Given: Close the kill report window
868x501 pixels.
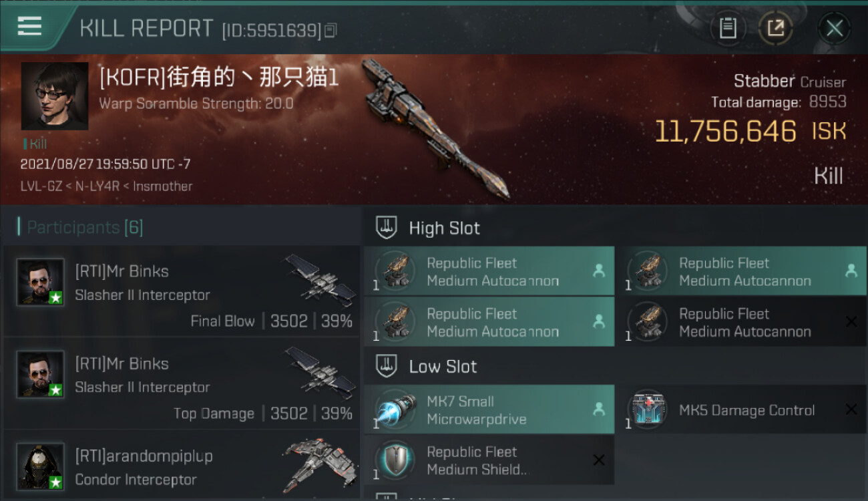Looking at the screenshot, I should coord(834,28).
